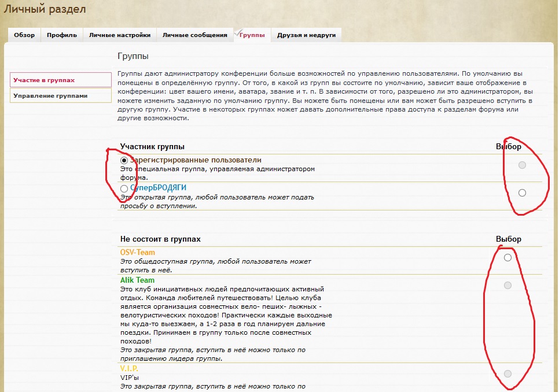
Task: Click the OSV-Team group link
Action: tap(138, 253)
